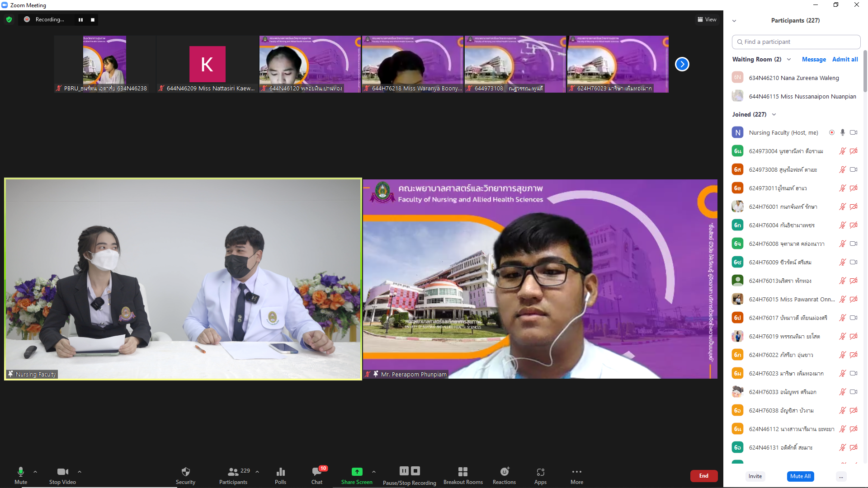Screen dimensions: 868x488
Task: Open the Polls icon
Action: click(280, 472)
